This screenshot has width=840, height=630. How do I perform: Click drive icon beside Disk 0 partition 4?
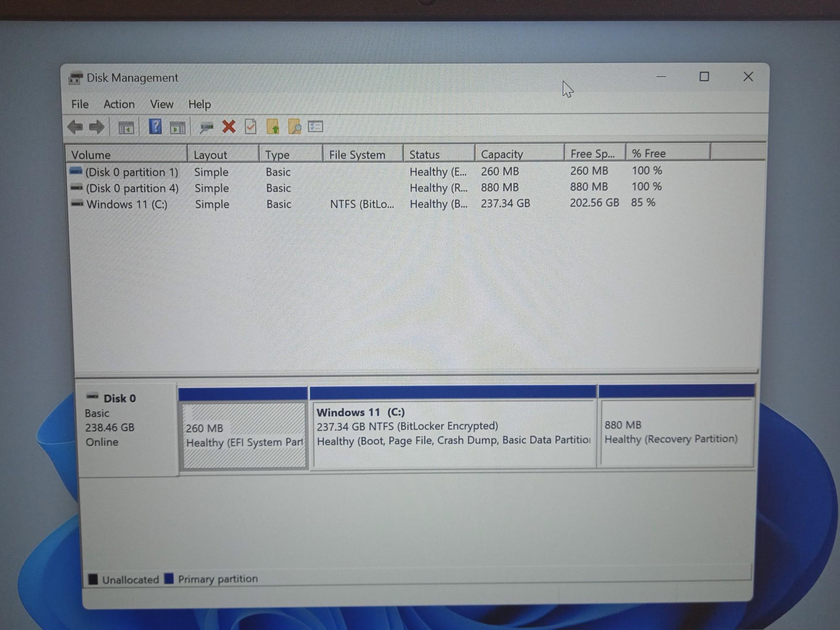pos(76,187)
